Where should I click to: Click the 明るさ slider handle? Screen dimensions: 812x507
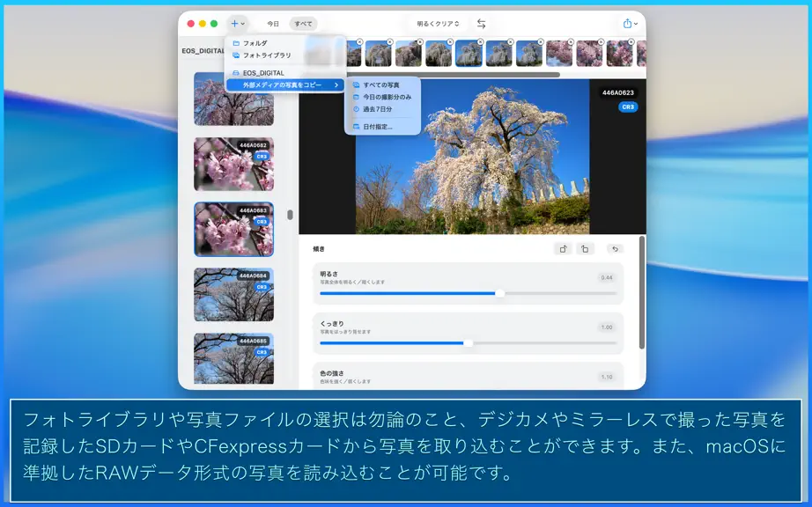point(499,293)
